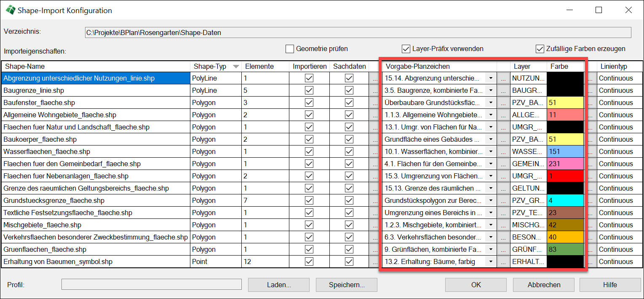Click the Shape-Import Konfiguration app logo icon
644x299 pixels.
10,10
